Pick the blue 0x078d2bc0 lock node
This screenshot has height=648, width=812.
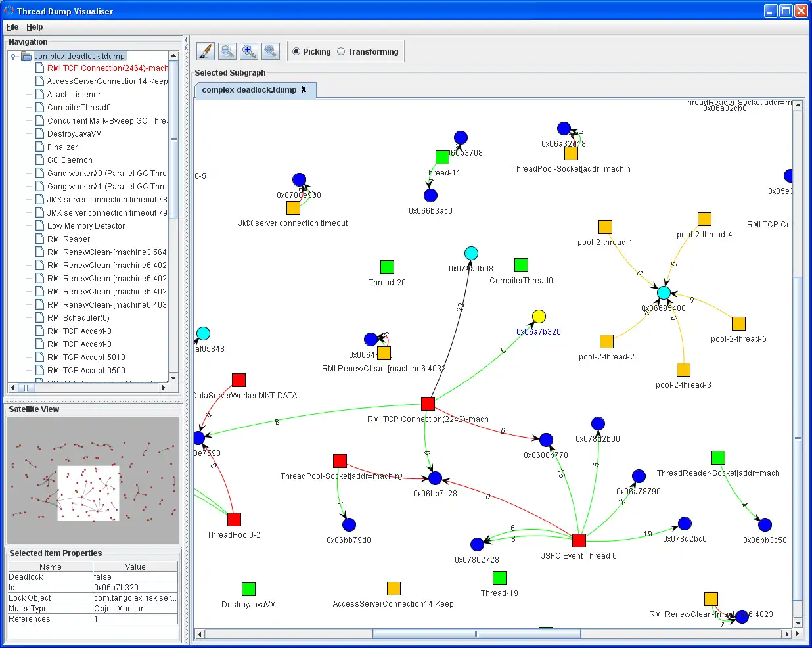(x=685, y=523)
